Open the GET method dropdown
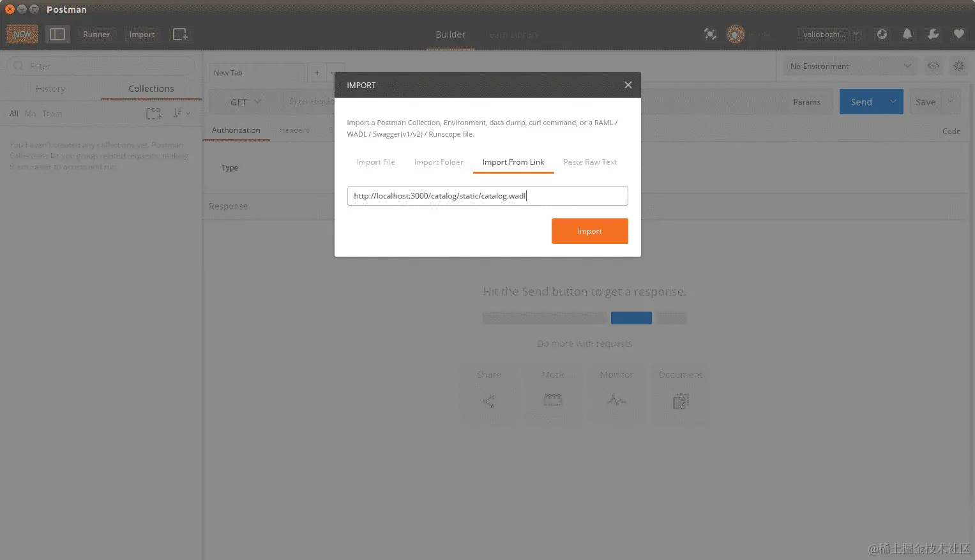Screen dimensions: 975x560 245,102
